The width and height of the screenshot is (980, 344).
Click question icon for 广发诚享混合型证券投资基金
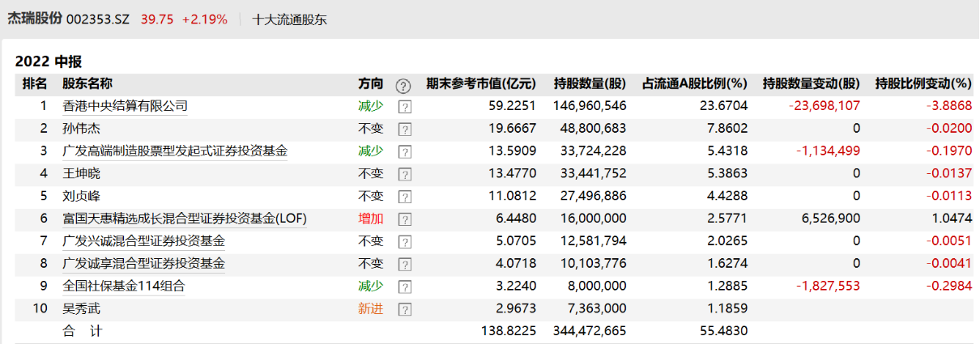point(404,264)
